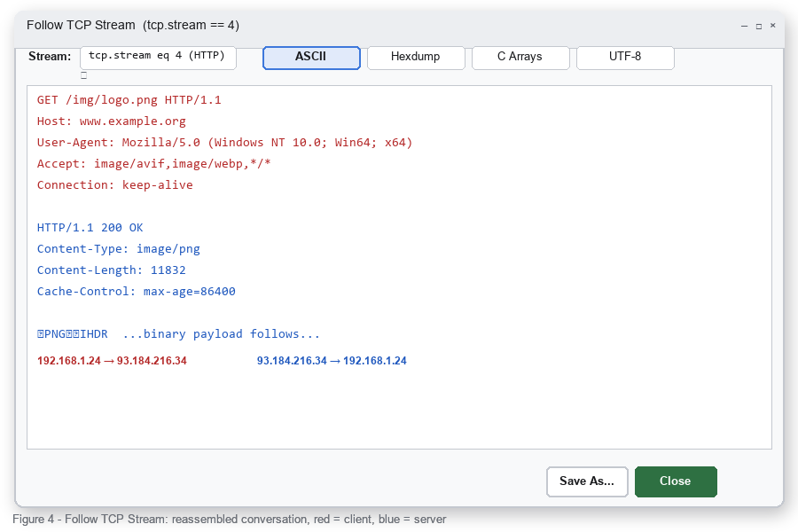Click the blue server-to-client address legend

coord(332,361)
